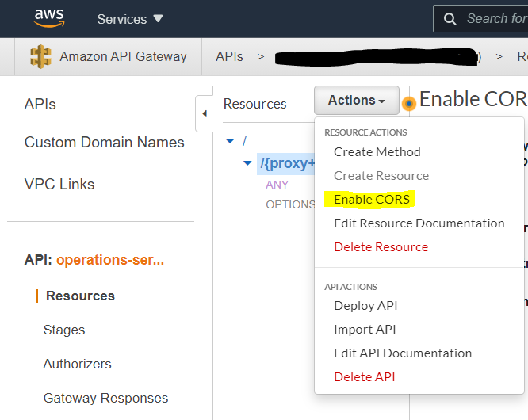Select Create Resource menu entry
Screen dimensions: 528x420
coord(381,176)
